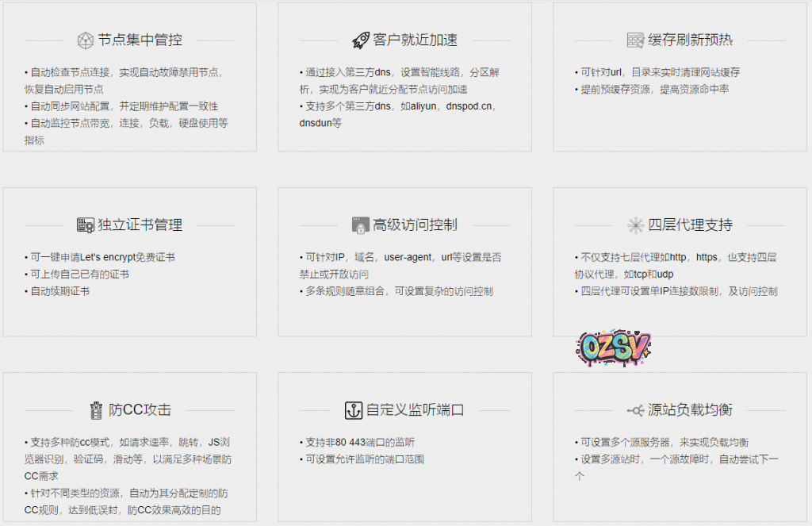Open the 源站负载均衡 heading text
Image resolution: width=812 pixels, height=526 pixels.
pyautogui.click(x=690, y=410)
